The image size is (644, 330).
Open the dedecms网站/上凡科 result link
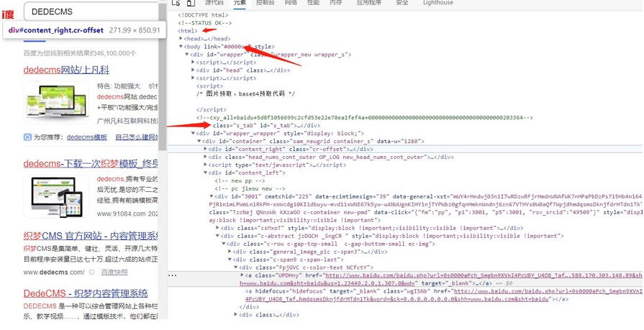66,70
